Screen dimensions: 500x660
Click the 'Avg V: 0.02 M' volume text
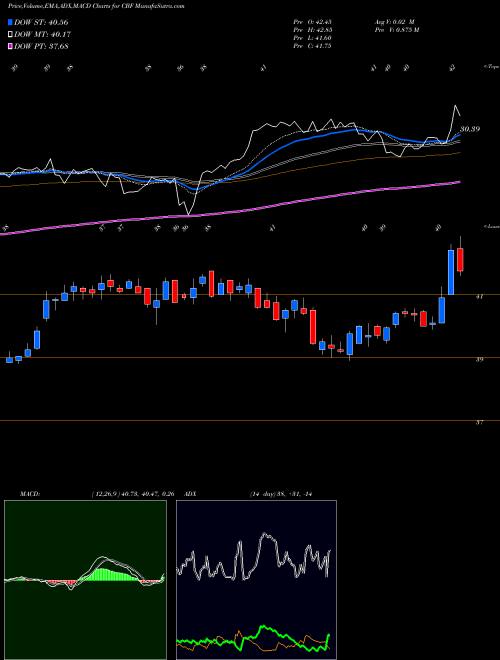[394, 22]
